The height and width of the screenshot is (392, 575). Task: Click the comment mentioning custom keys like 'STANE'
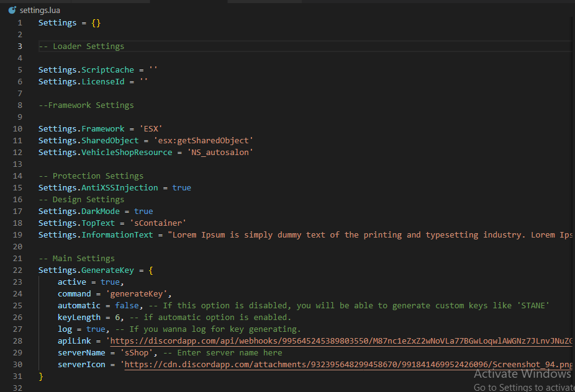[x=349, y=305]
